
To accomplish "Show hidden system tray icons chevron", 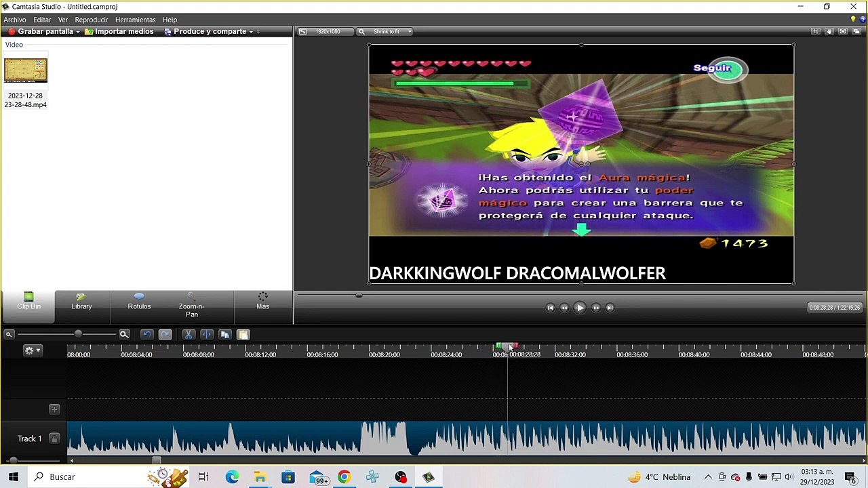I will point(708,477).
